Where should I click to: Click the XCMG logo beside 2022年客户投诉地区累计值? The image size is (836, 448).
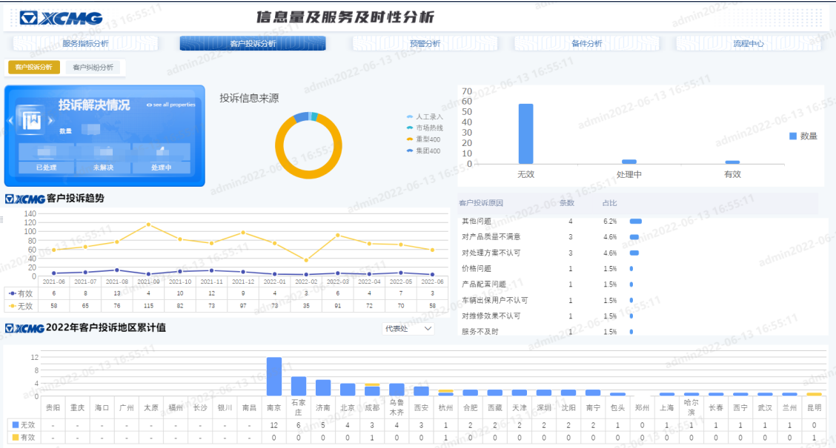(24, 328)
